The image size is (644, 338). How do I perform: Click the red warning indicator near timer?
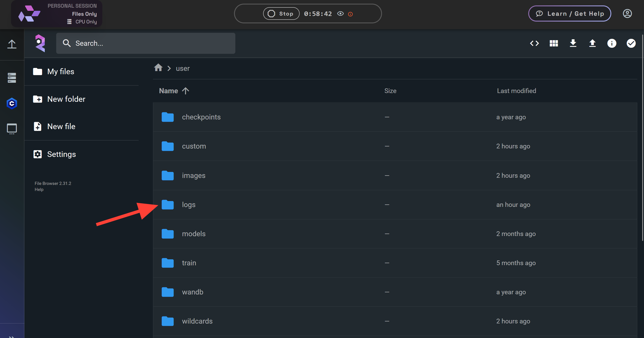351,14
